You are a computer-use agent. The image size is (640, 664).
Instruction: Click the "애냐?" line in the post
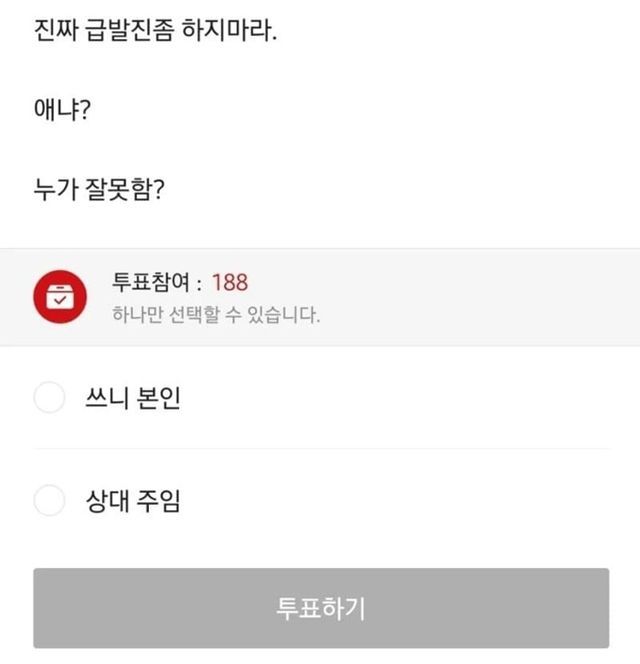click(x=62, y=110)
